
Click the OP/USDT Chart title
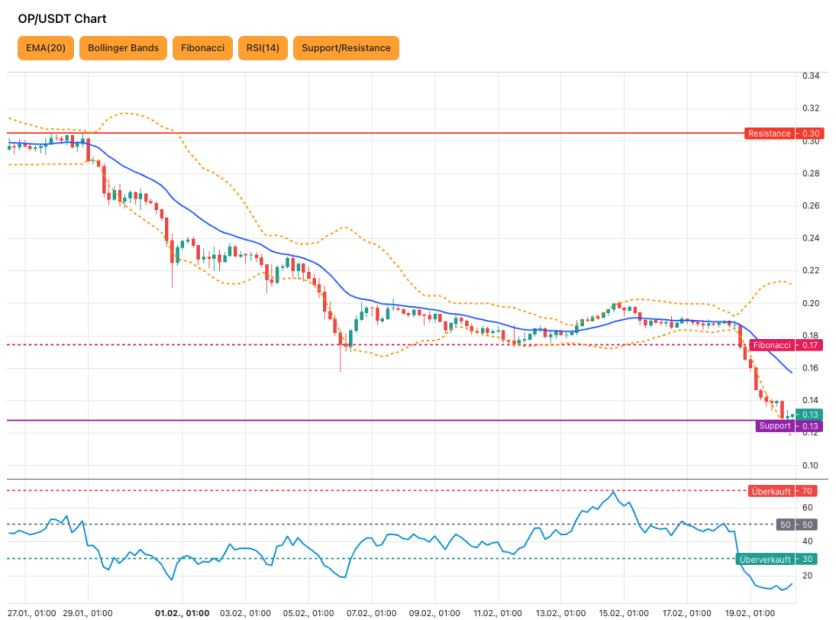point(62,19)
